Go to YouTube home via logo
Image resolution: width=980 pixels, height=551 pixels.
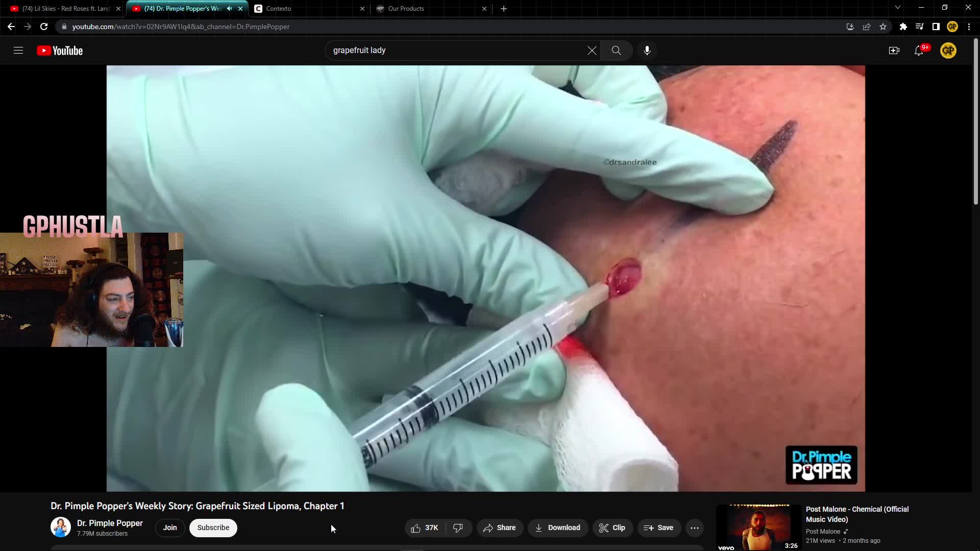tap(60, 51)
